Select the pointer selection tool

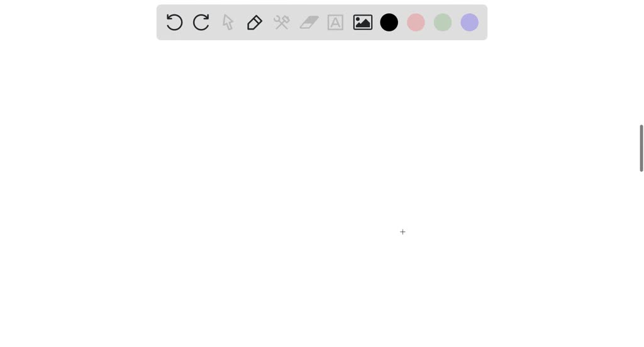[x=228, y=22]
